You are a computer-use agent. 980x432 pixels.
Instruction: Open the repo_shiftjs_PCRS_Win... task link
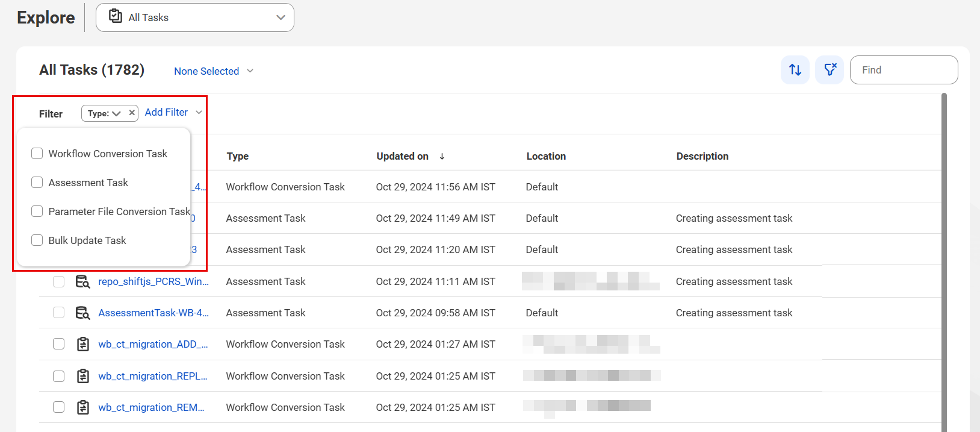(x=154, y=281)
